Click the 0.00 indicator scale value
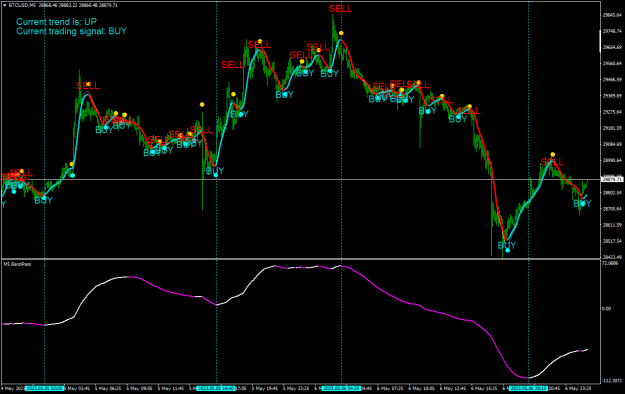The width and height of the screenshot is (625, 394). pyautogui.click(x=606, y=309)
